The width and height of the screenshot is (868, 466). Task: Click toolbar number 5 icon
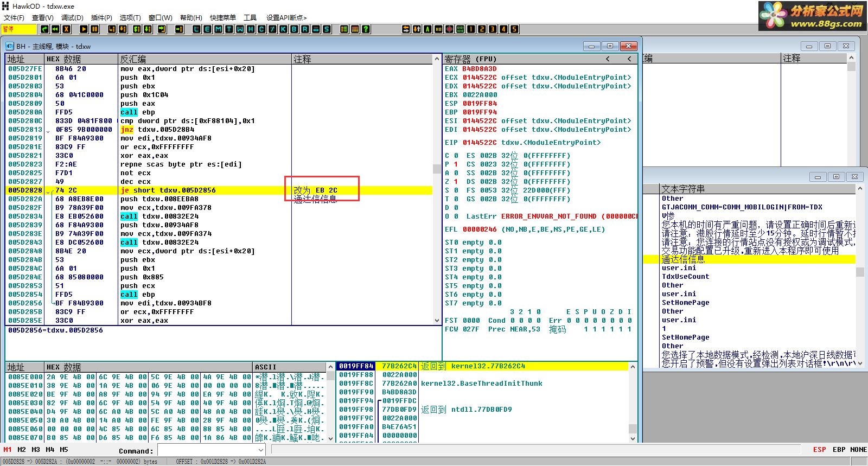click(514, 29)
